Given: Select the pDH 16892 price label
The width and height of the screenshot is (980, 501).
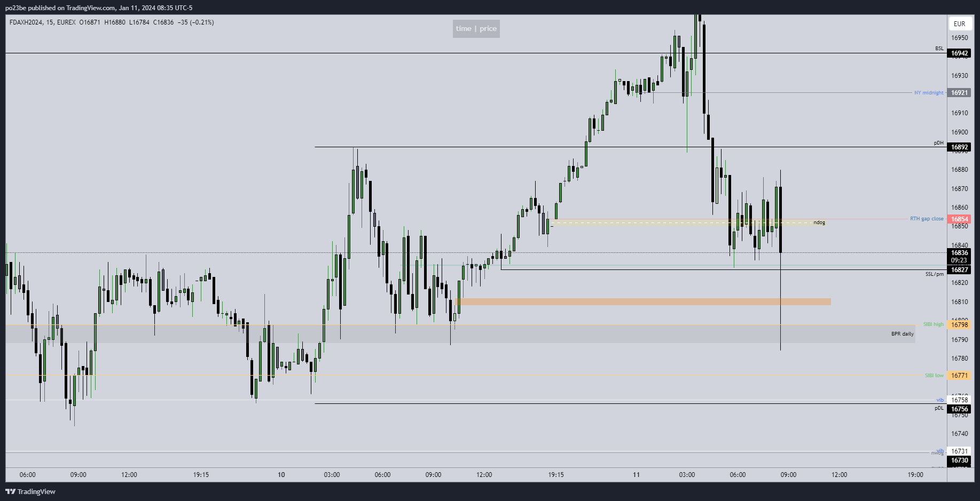Looking at the screenshot, I should [x=959, y=147].
